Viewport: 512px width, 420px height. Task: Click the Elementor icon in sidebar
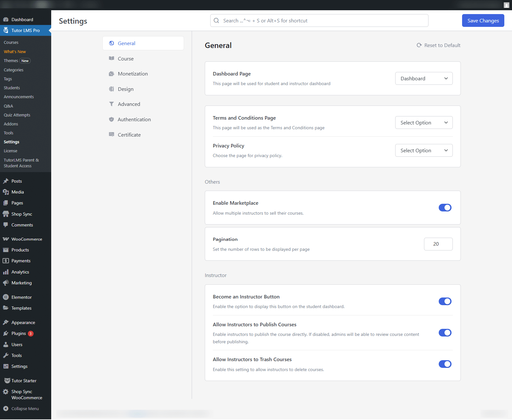6,297
